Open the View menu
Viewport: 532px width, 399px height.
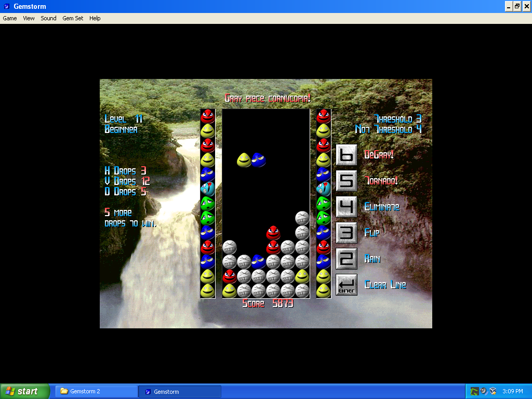(x=29, y=18)
